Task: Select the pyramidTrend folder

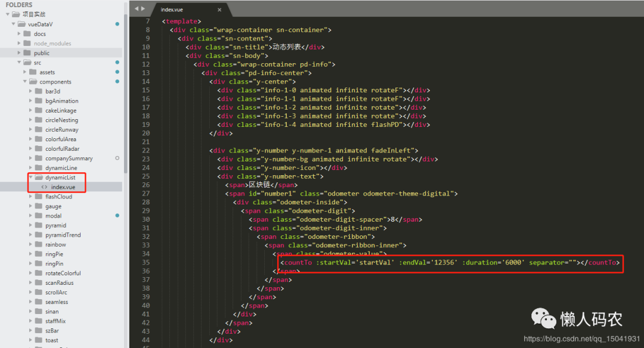Action: point(63,235)
